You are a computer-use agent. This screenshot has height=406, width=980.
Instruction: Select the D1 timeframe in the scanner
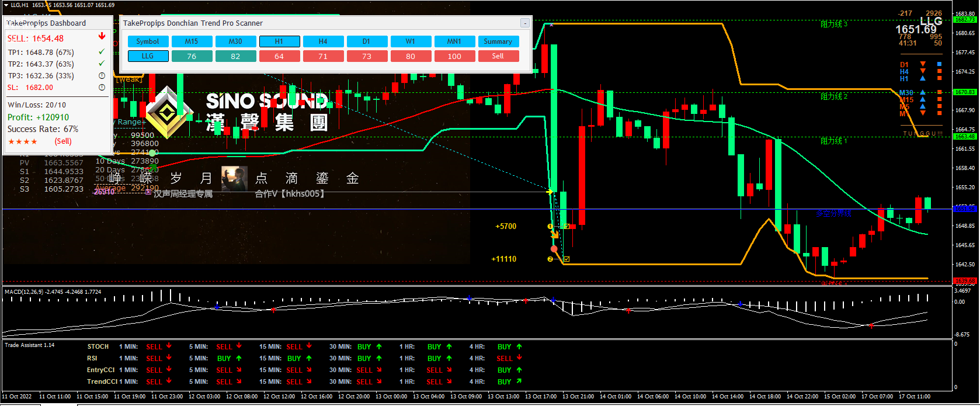pos(367,41)
